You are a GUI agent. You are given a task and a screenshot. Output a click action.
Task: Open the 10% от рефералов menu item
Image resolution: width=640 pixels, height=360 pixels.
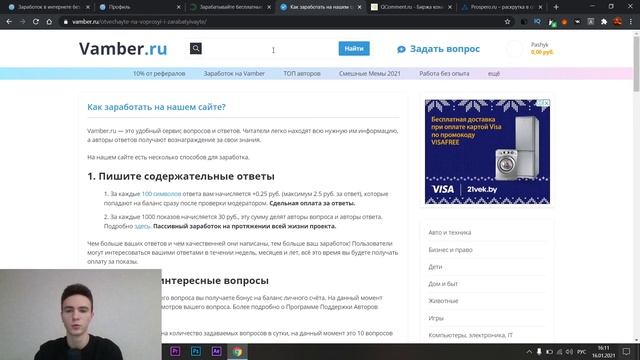tap(159, 73)
